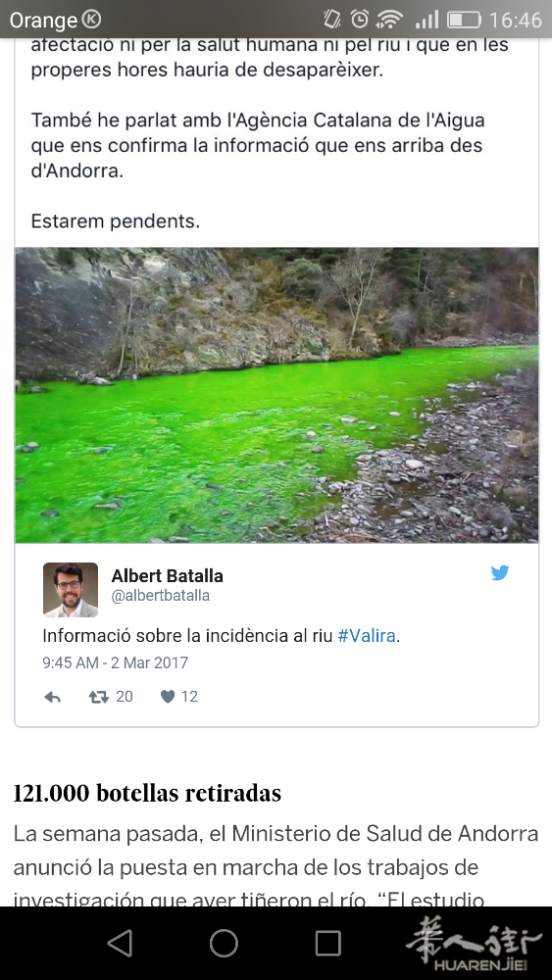
Task: Tap the Android home circle button
Action: 224,943
